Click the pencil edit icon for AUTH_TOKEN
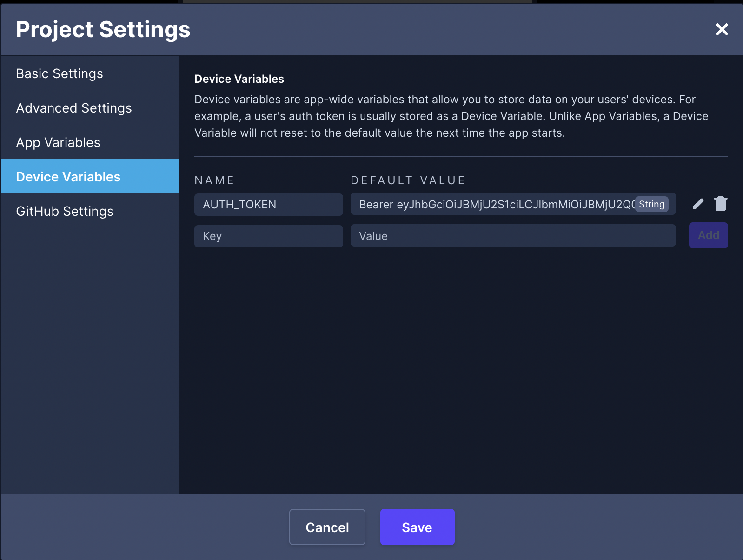743x560 pixels. pyautogui.click(x=698, y=204)
